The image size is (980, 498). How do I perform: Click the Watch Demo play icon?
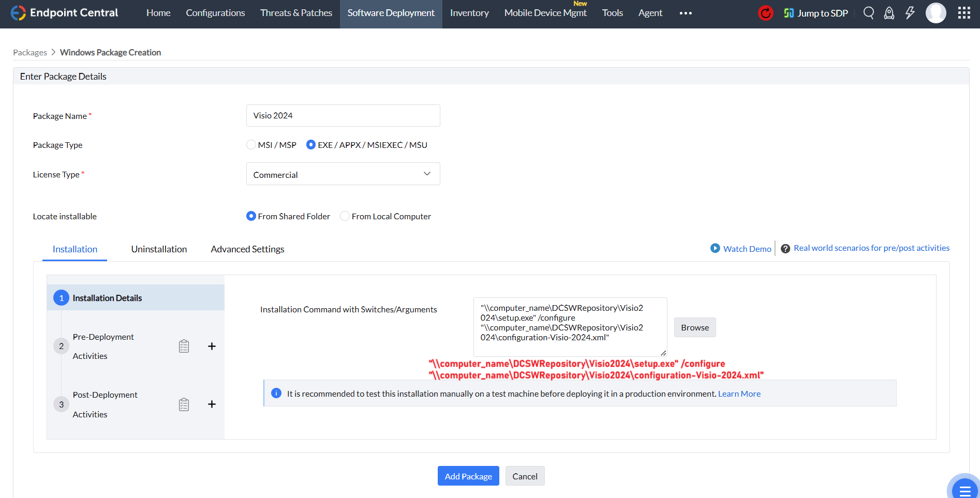pos(715,248)
